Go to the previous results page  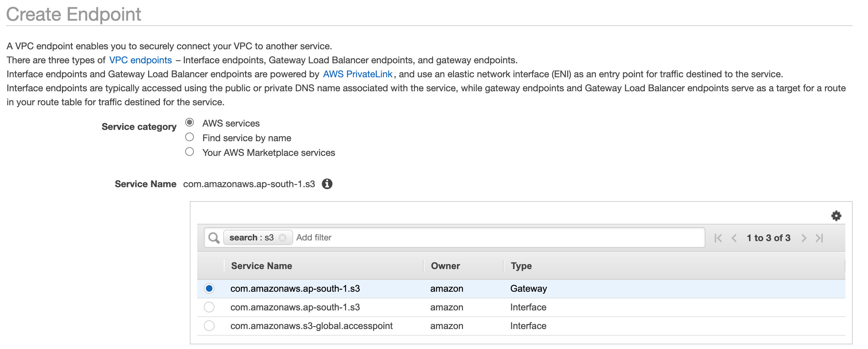click(x=734, y=238)
